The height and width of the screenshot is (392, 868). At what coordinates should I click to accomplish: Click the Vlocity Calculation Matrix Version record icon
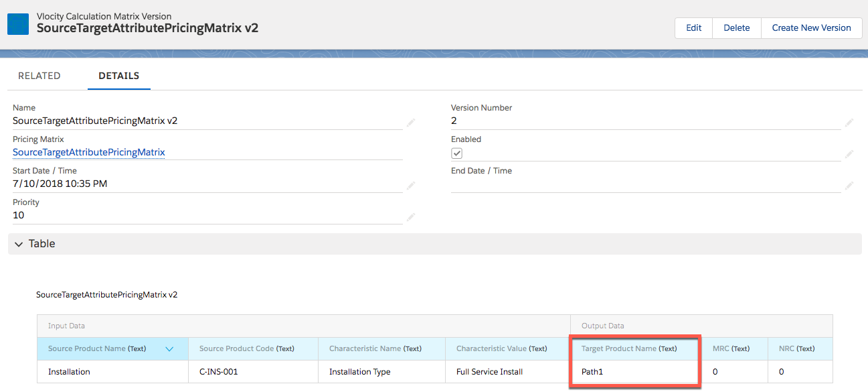[x=18, y=23]
